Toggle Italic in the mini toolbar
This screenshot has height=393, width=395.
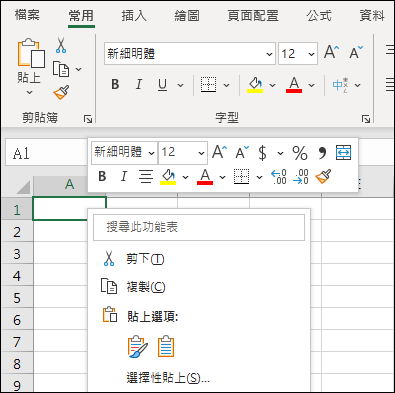coord(124,176)
